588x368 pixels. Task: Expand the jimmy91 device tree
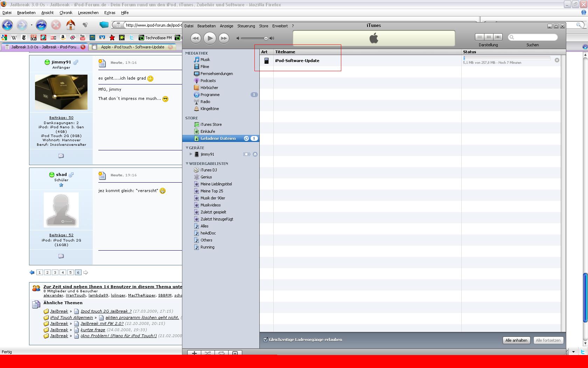tap(191, 154)
